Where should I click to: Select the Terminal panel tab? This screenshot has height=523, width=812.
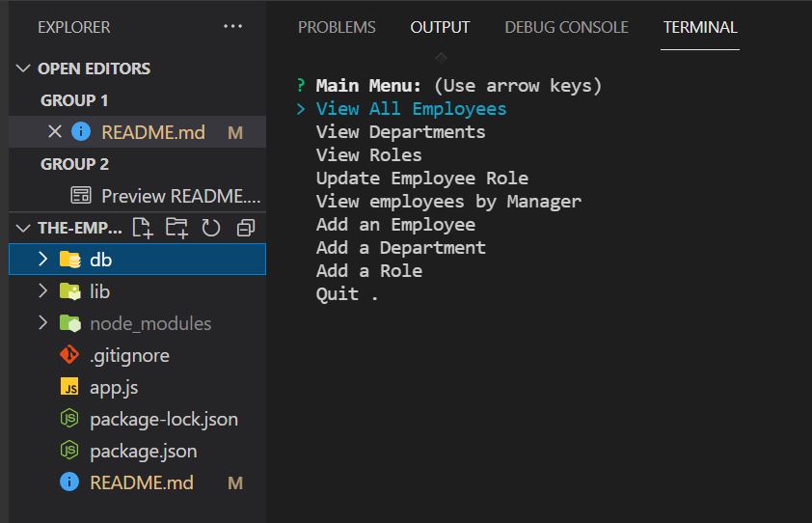[700, 27]
